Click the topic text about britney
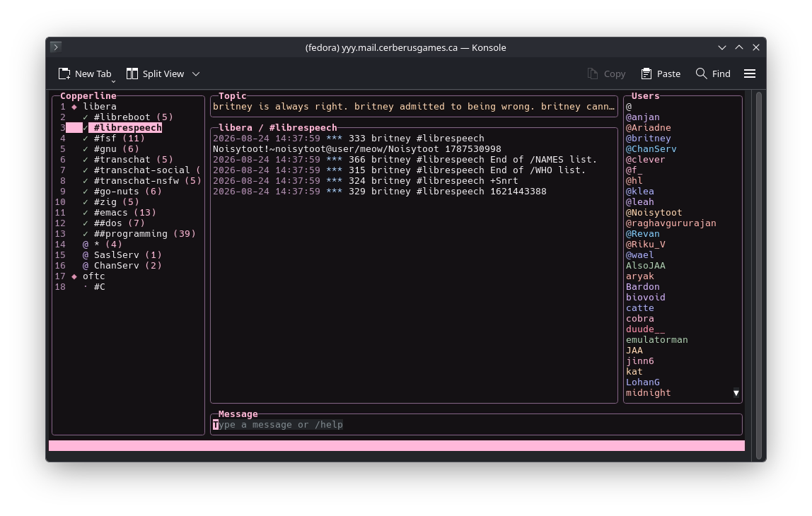Screen dimensions: 812x516 coord(413,107)
